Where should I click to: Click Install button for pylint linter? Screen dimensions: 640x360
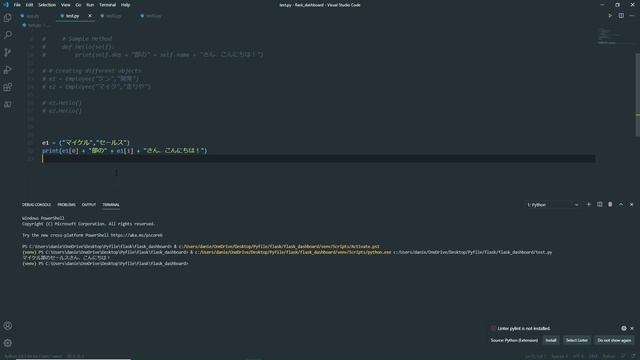click(551, 340)
